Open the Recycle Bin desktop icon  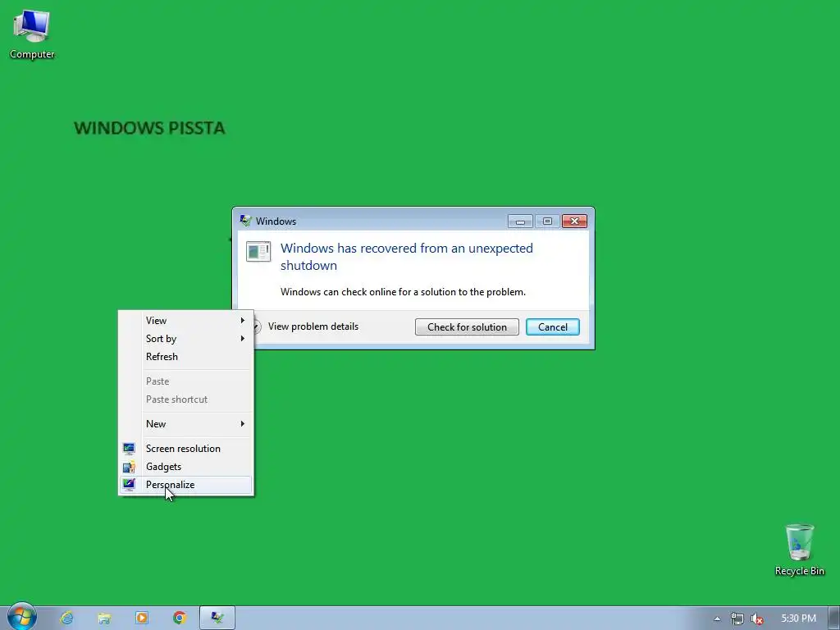(x=799, y=550)
